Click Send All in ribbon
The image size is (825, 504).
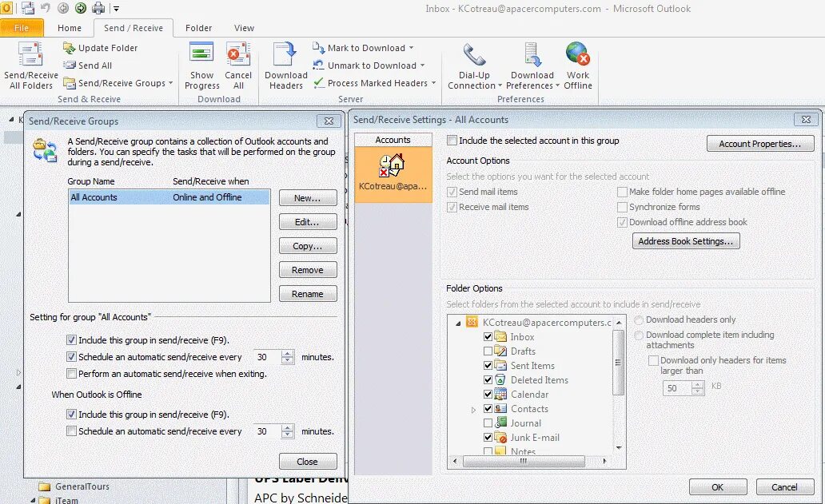coord(88,65)
